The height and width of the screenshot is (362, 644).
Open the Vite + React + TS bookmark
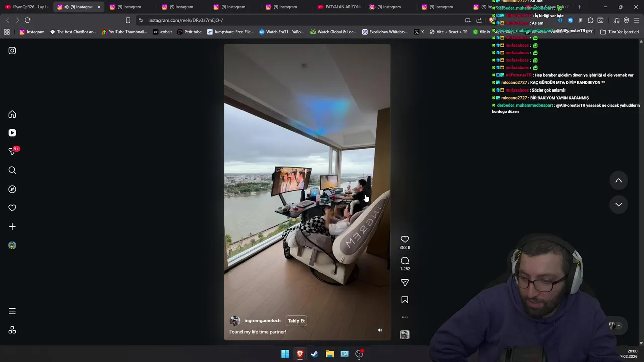(448, 32)
